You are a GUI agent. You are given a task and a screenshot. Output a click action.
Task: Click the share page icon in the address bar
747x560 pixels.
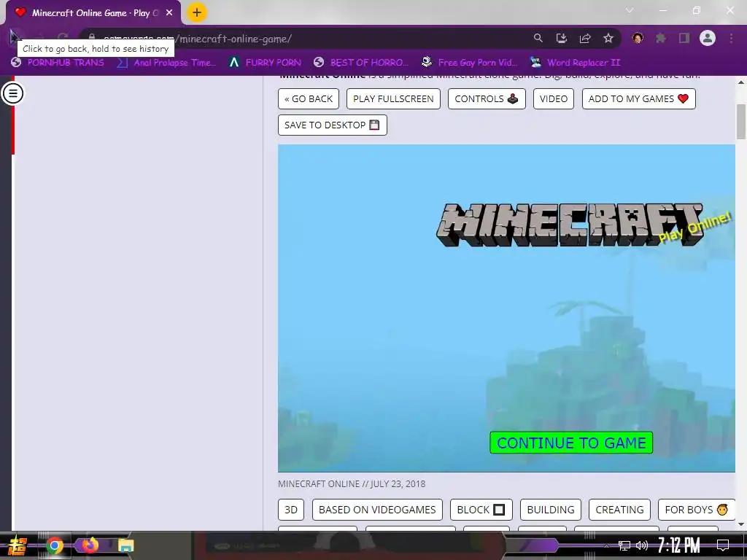pyautogui.click(x=585, y=38)
